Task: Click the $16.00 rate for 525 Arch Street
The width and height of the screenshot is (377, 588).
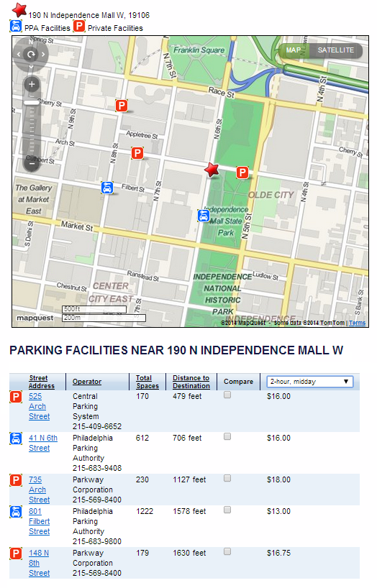Action: tap(278, 396)
